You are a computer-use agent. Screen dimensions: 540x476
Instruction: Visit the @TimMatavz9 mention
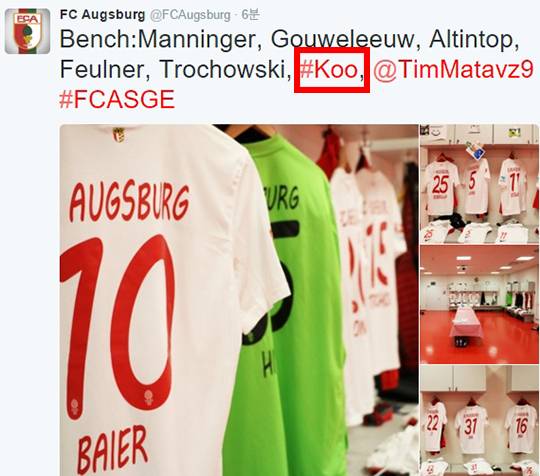click(x=453, y=69)
